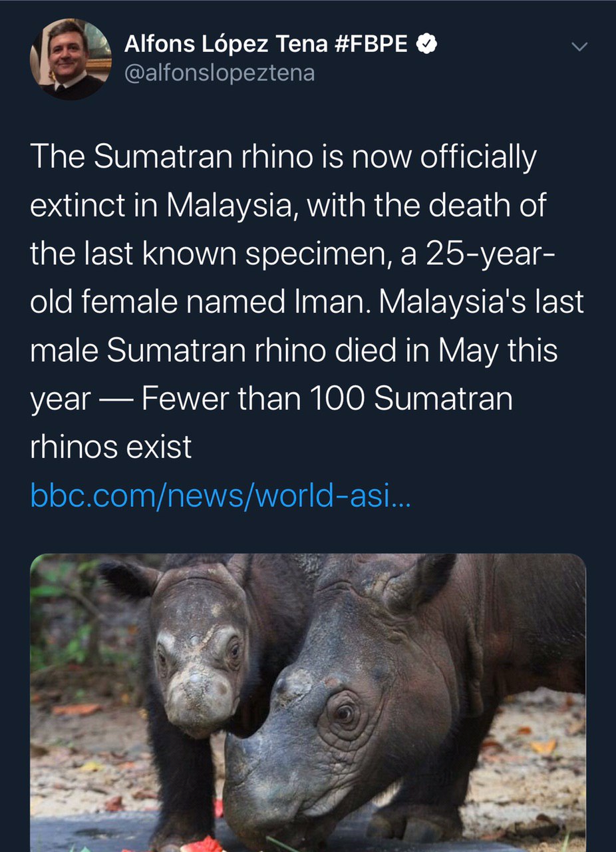Click the tweet's first line of text
Viewport: 616px width, 852px height.
pyautogui.click(x=283, y=157)
